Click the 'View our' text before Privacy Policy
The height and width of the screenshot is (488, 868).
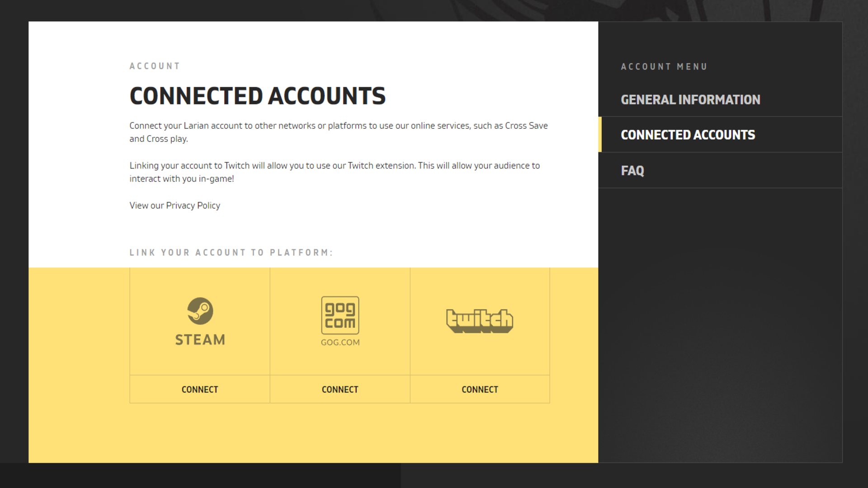tap(146, 206)
